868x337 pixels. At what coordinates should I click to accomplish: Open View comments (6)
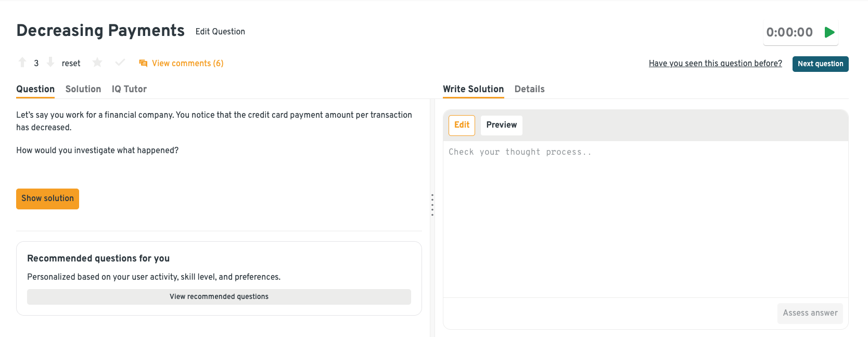[187, 64]
